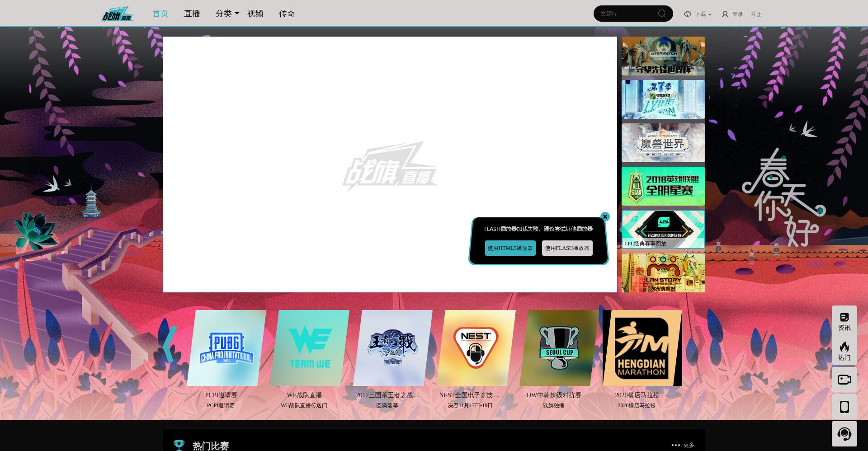This screenshot has height=451, width=868.
Task: Expand the 下载 download dropdown
Action: 703,14
